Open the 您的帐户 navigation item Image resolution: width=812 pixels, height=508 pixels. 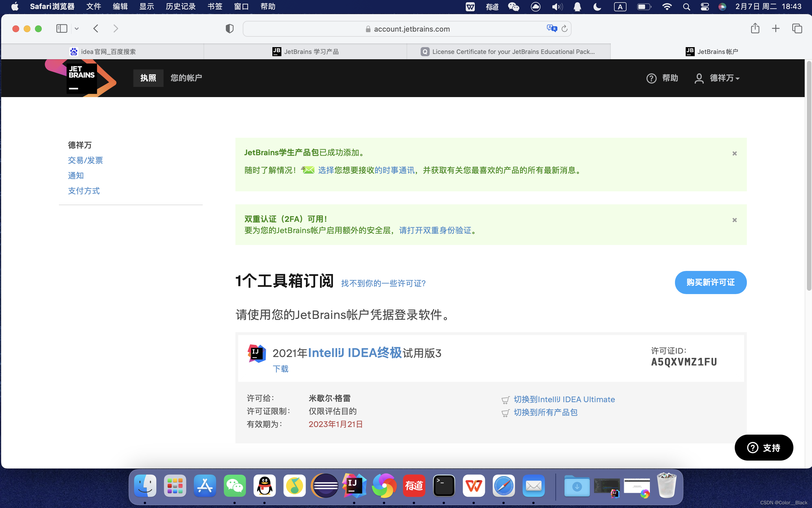(x=186, y=78)
